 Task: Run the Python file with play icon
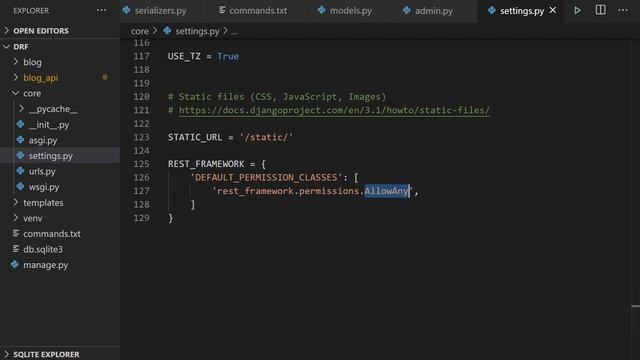[x=577, y=11]
